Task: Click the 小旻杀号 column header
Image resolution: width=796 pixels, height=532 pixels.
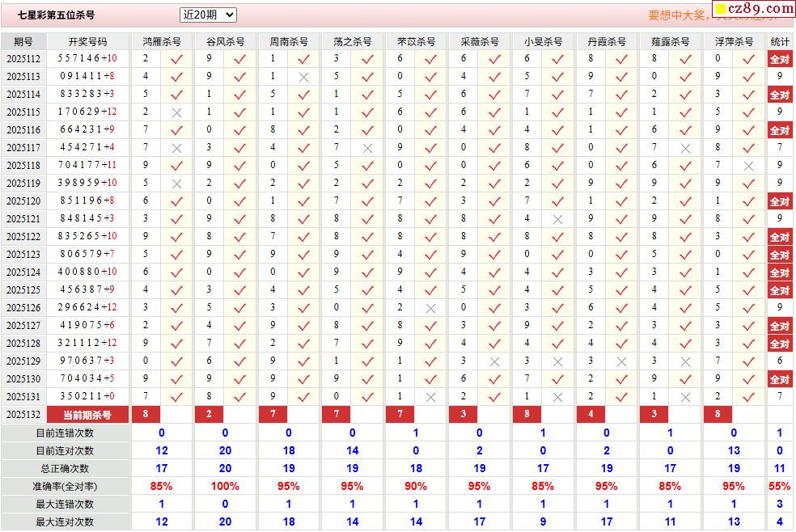Action: coord(543,41)
